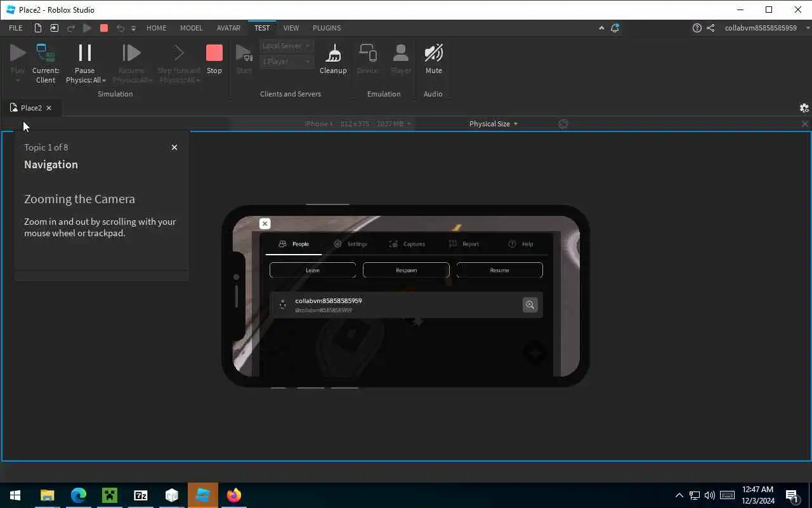Click the Help question mark icon
The width and height of the screenshot is (812, 508).
click(x=697, y=28)
